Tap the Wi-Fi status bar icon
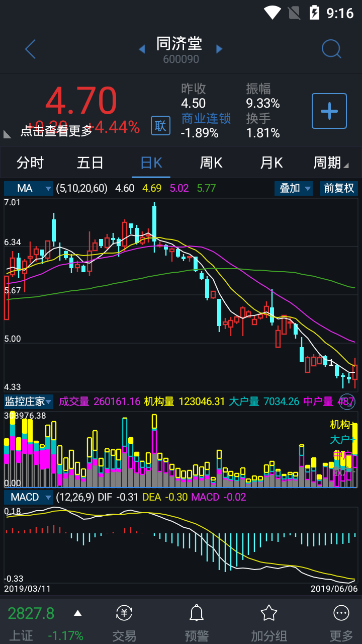 tap(273, 12)
